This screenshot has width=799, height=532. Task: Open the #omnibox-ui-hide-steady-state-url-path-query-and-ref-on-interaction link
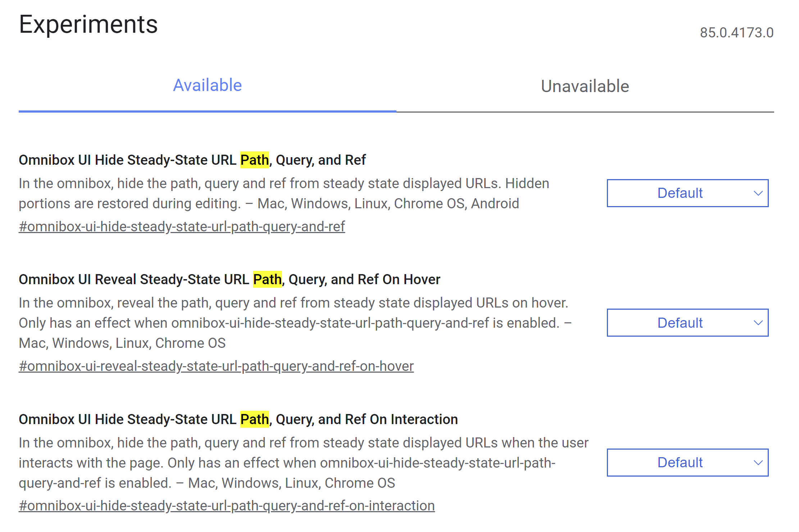tap(227, 505)
